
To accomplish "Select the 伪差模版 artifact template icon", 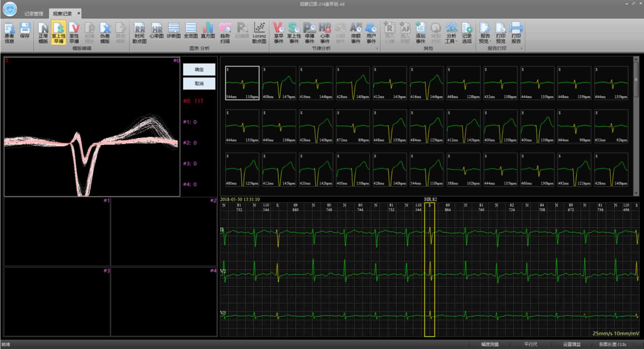I will 105,33.
